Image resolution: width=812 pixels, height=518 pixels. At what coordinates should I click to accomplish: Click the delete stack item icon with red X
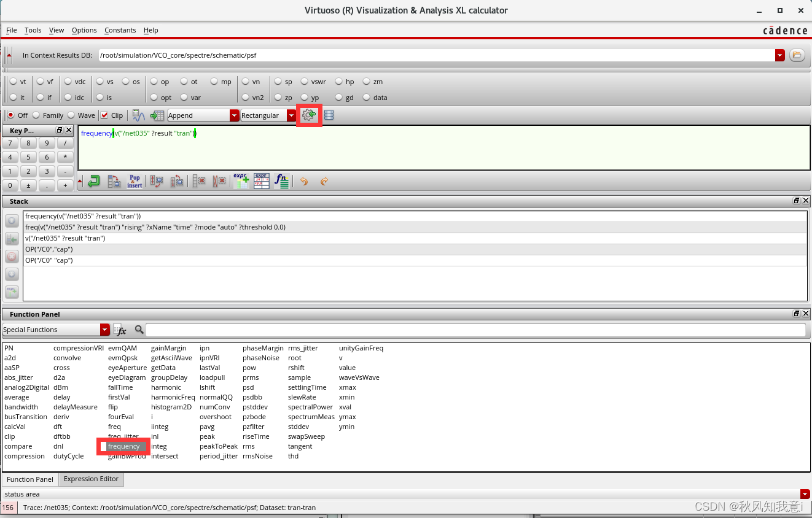(x=199, y=181)
